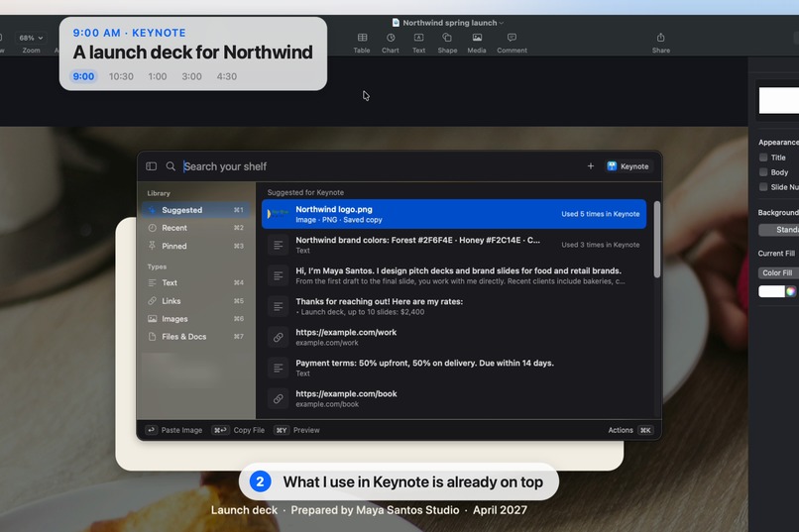Open Recent in the Library sidebar
The height and width of the screenshot is (532, 799).
pos(195,228)
